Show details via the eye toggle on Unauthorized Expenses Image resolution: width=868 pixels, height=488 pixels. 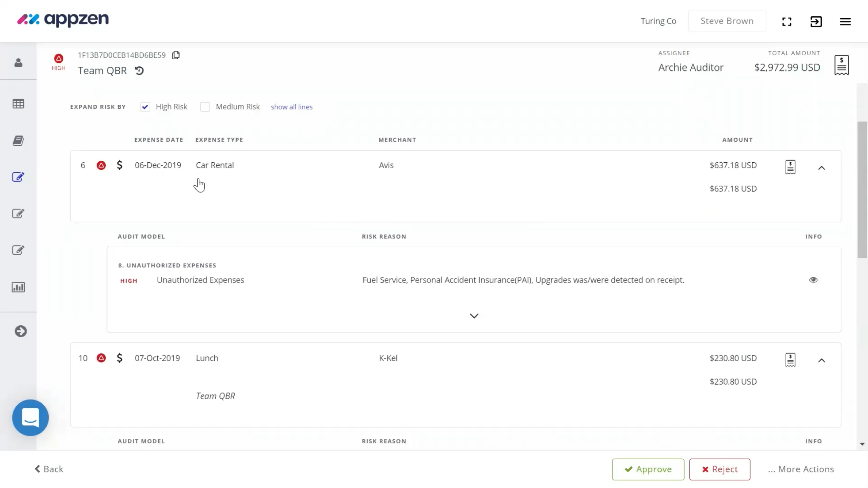coord(813,280)
